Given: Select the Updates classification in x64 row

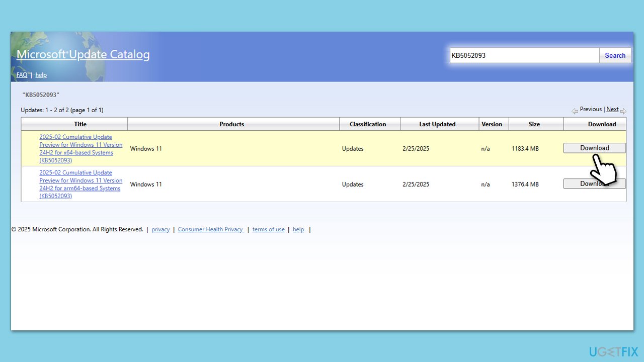Looking at the screenshot, I should point(353,149).
